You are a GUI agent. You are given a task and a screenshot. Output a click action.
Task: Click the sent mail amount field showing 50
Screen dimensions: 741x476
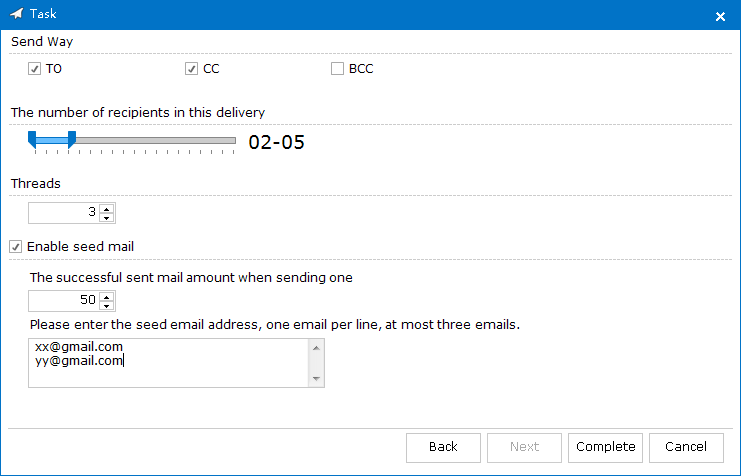64,301
